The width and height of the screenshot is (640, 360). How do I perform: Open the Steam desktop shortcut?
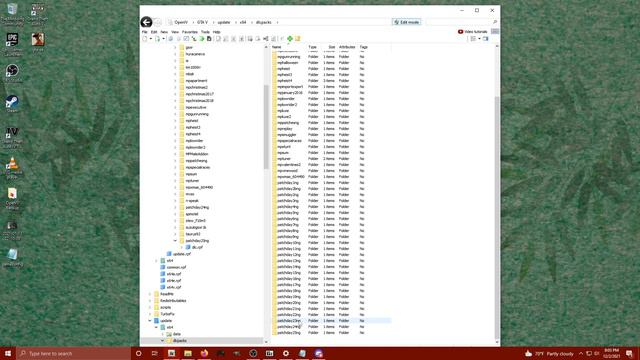coord(12,104)
